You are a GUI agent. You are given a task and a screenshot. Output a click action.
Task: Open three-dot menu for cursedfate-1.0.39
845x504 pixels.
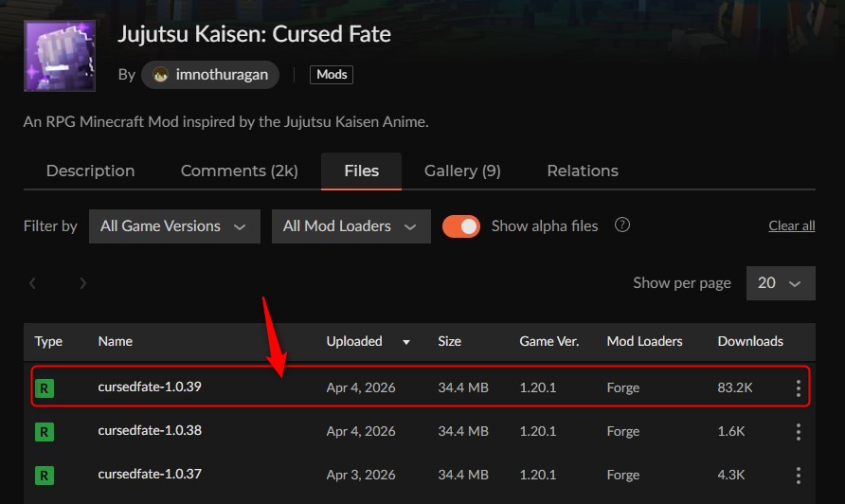[799, 387]
